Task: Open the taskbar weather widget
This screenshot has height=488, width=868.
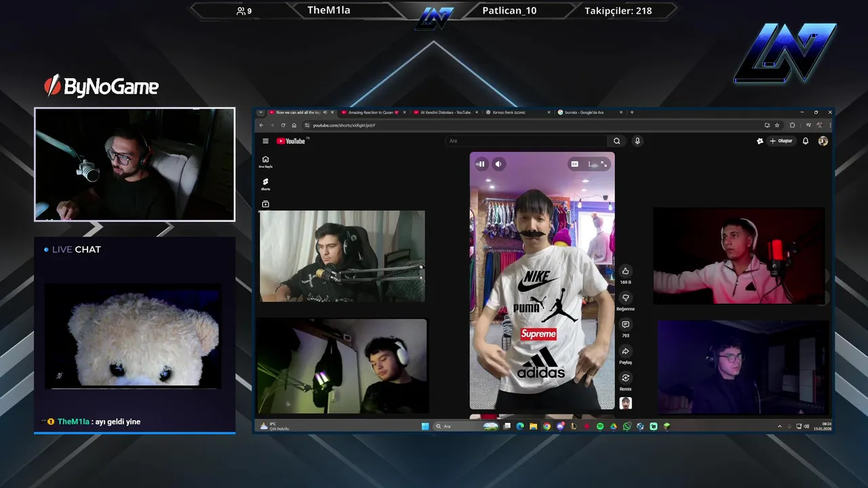Action: point(275,426)
